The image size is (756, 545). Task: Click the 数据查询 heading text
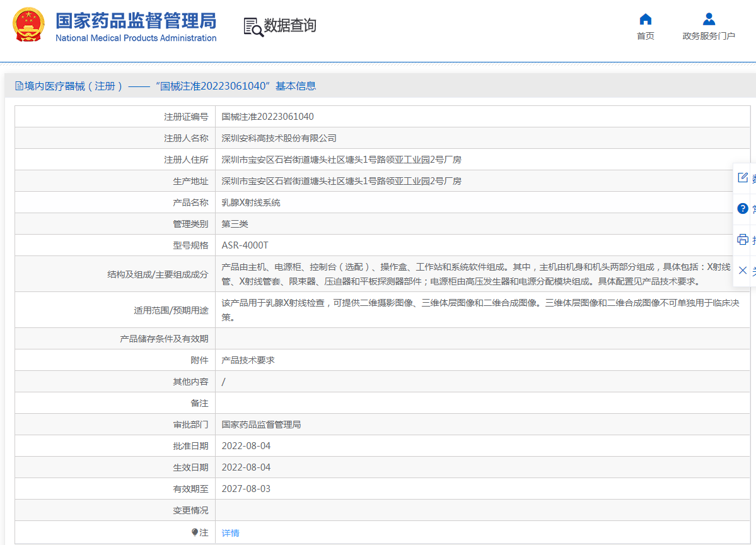pos(290,25)
